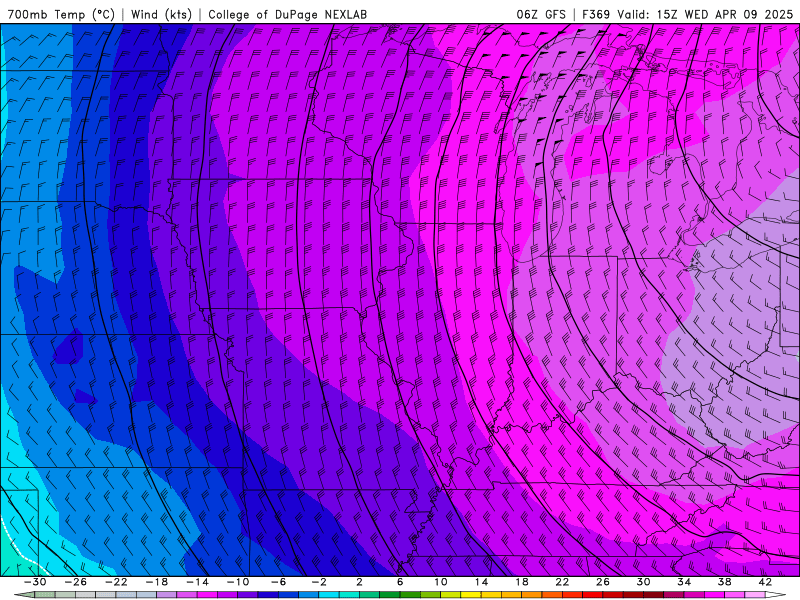Click the 14 color scale label
The image size is (800, 600).
(481, 582)
